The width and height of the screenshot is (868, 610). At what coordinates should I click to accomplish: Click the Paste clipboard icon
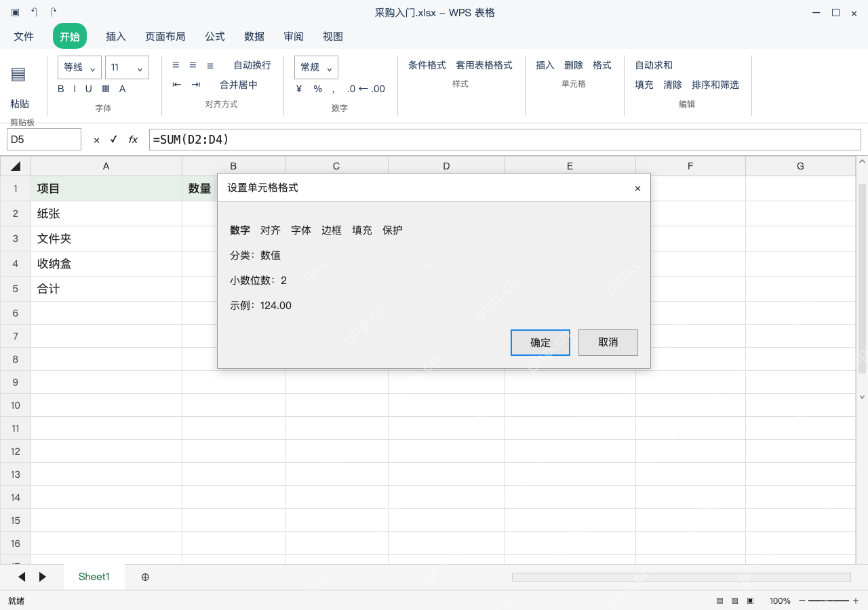click(18, 75)
